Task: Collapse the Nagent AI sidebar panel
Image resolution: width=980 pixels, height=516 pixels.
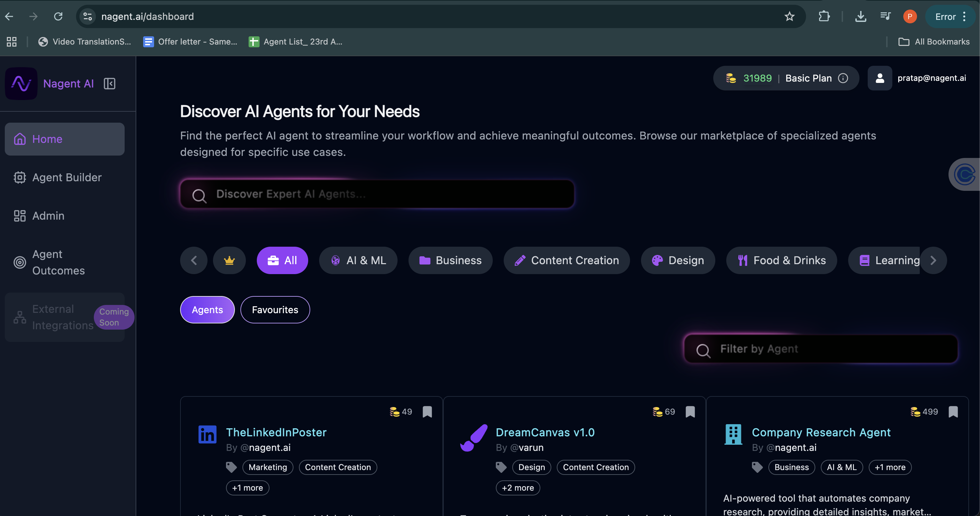Action: click(x=110, y=84)
